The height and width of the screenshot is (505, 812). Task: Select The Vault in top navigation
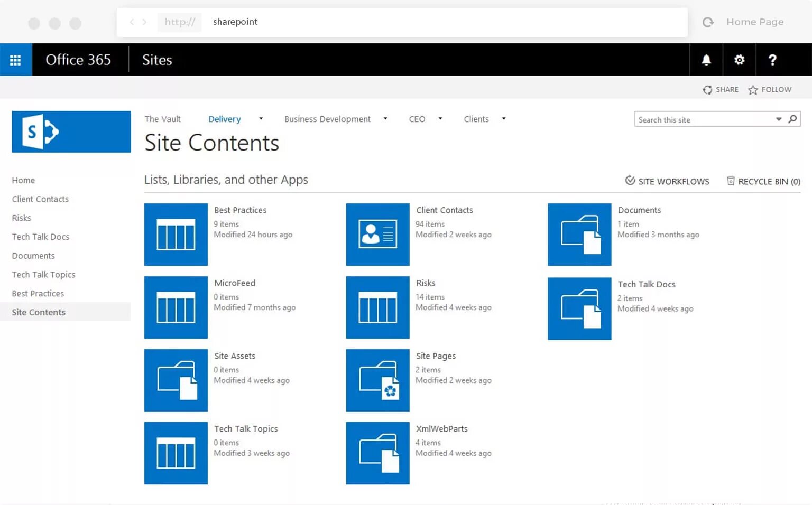tap(162, 119)
